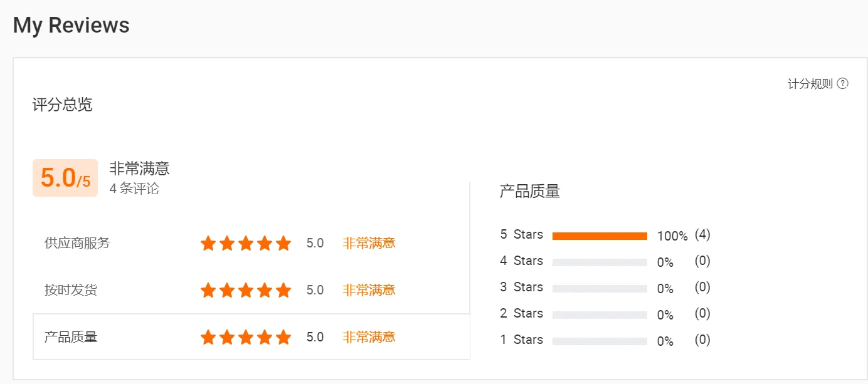Click the first star in 供应商服务 row
Viewport: 868px width, 384px height.
click(x=208, y=243)
